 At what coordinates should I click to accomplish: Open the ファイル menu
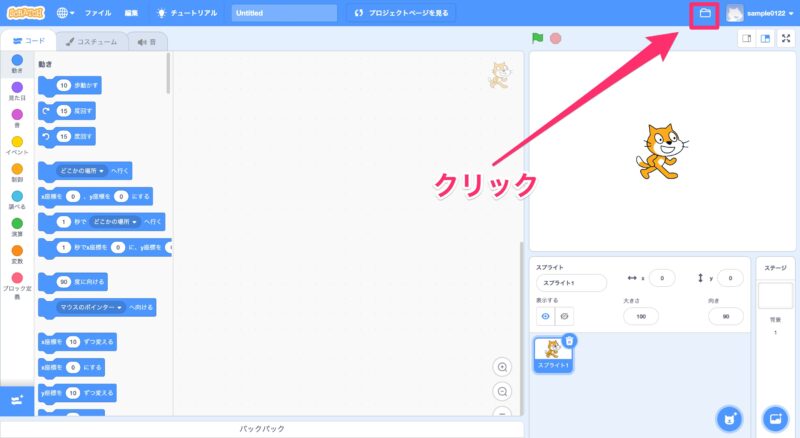pos(98,14)
